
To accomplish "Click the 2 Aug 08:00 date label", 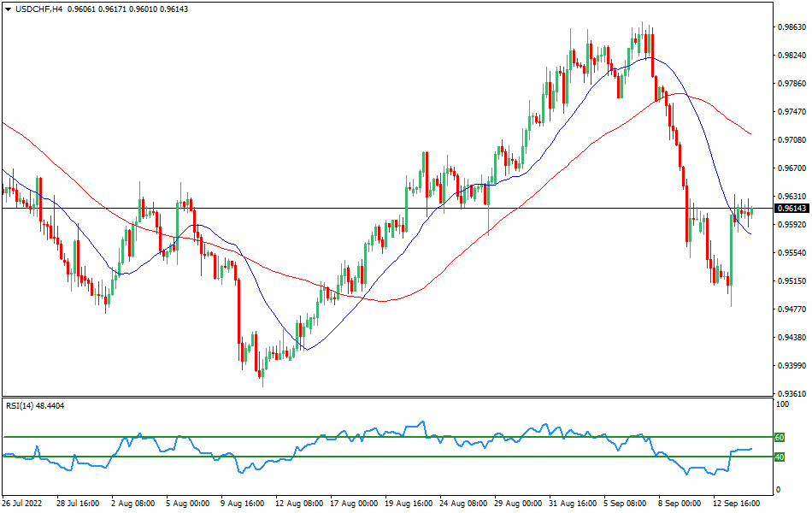I will [132, 504].
